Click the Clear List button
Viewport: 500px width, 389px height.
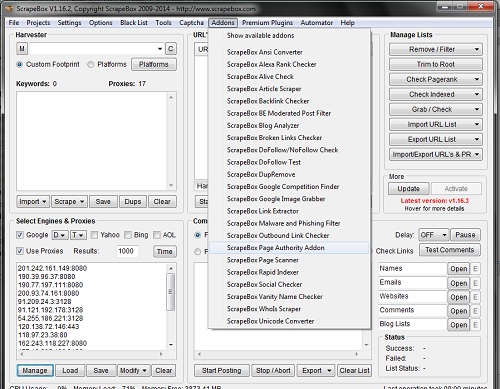pyautogui.click(x=354, y=371)
